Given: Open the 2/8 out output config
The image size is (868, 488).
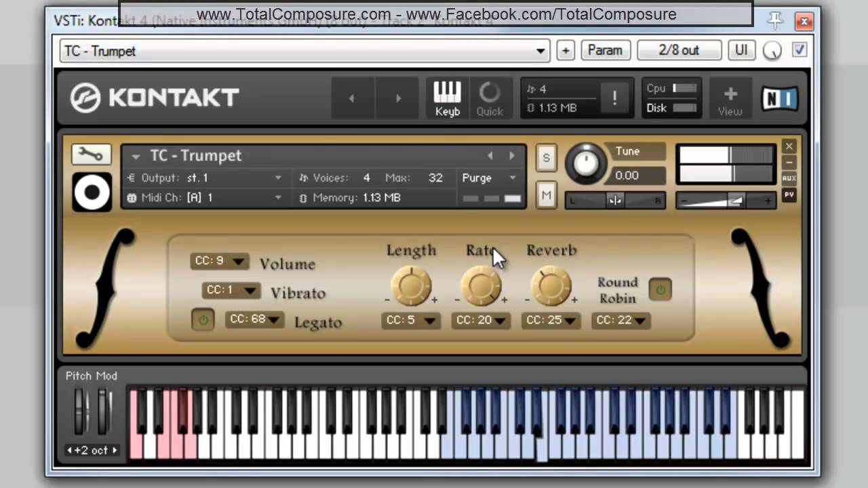Looking at the screenshot, I should click(x=679, y=50).
